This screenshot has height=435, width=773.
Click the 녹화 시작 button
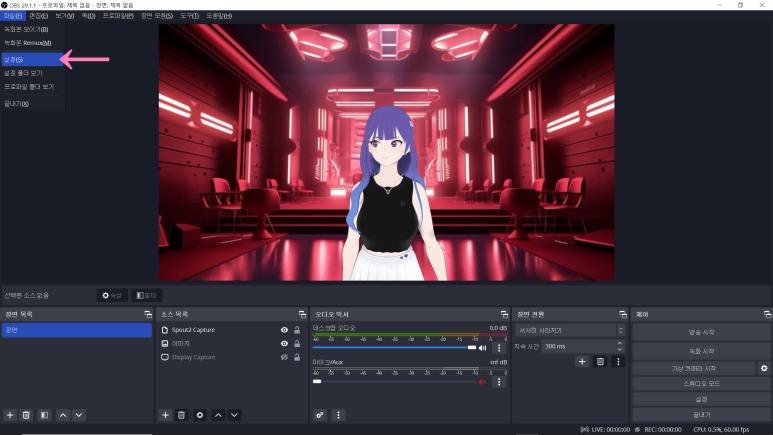point(702,351)
